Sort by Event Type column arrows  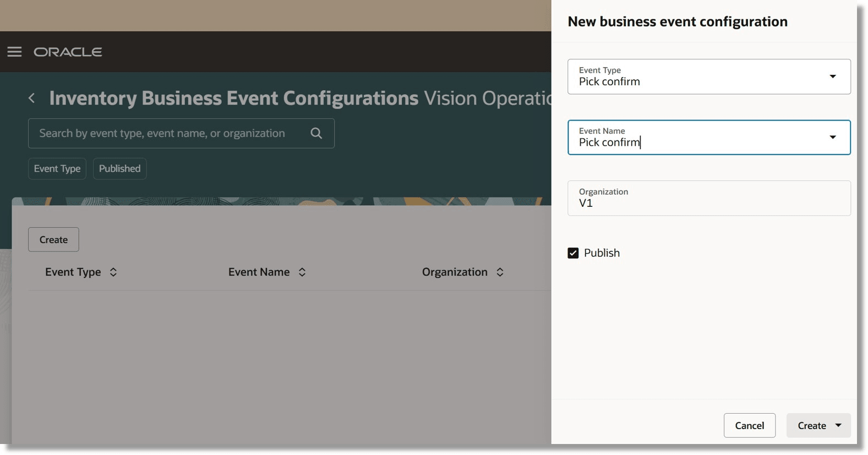[x=113, y=272]
